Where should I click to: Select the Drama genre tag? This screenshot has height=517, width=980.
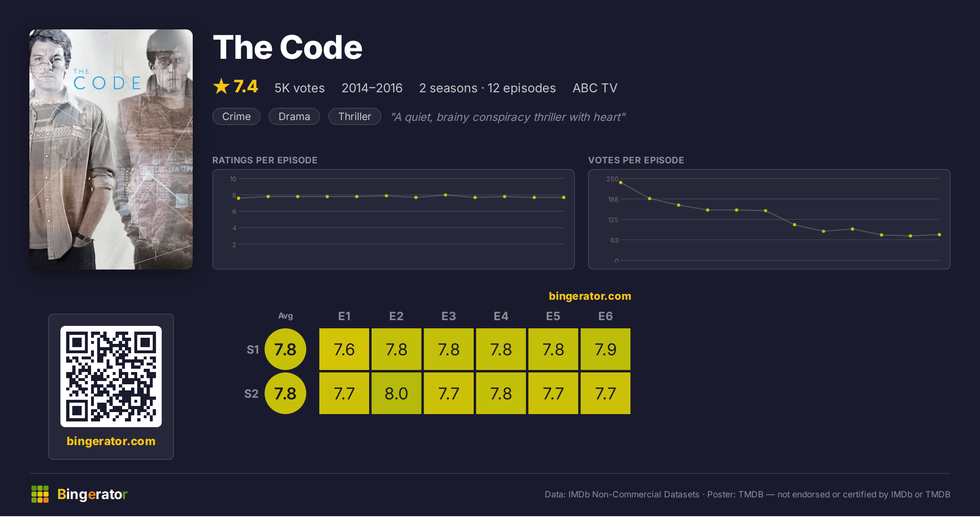pos(294,117)
